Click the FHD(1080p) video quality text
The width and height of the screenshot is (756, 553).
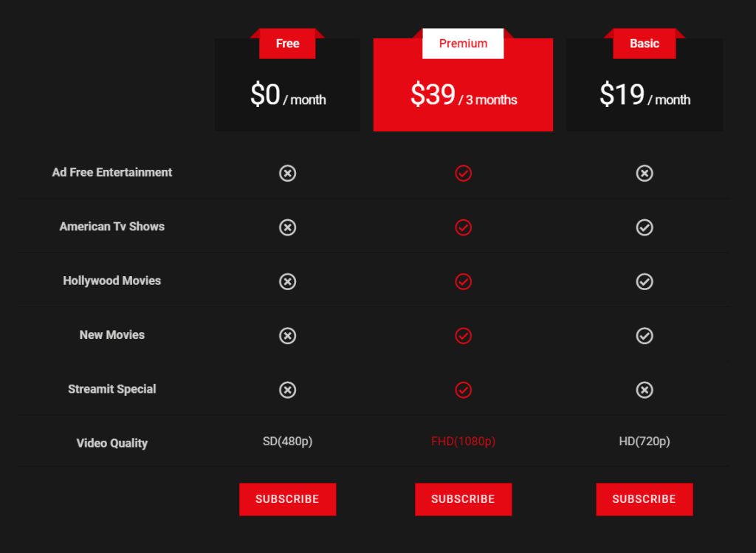click(x=463, y=442)
